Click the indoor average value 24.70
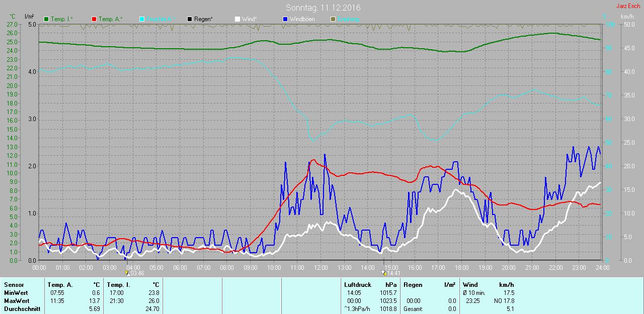The height and width of the screenshot is (314, 644). coord(151,309)
